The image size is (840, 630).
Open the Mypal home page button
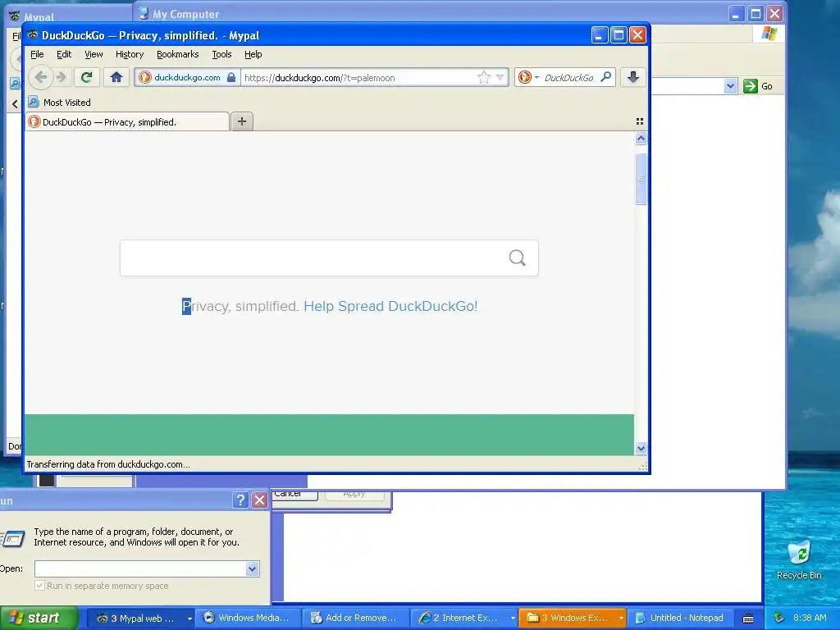coord(116,77)
